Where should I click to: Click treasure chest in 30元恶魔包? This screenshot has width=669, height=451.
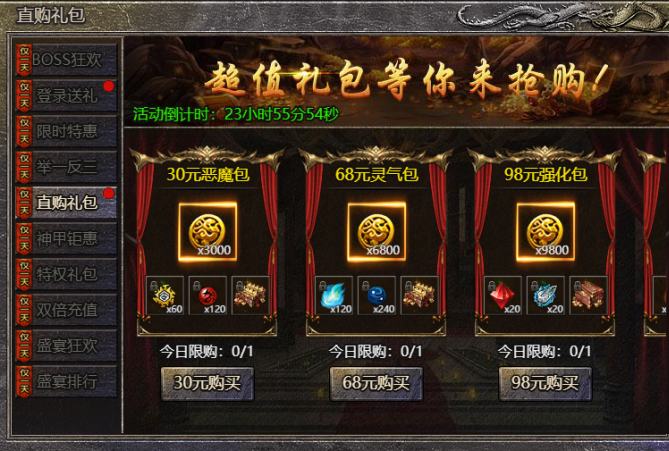[x=250, y=295]
